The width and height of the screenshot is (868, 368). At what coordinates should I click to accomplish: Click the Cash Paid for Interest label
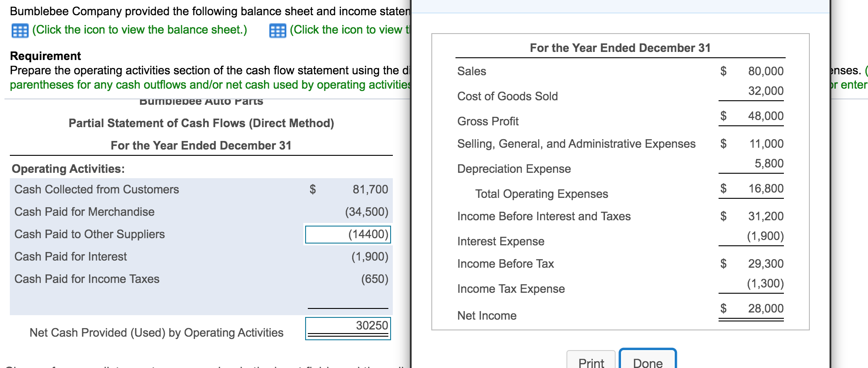point(71,257)
